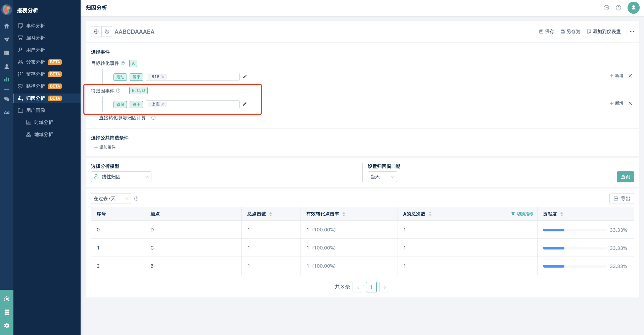Open the 在过去7天 date range dropdown
Screen dimensions: 644x335
[x=111, y=199]
